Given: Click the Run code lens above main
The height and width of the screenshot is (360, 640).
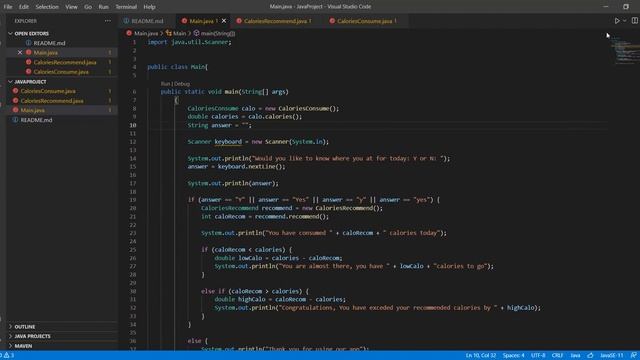Looking at the screenshot, I should click(165, 84).
